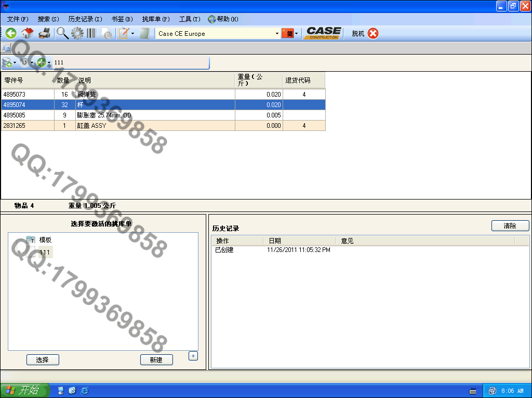Expand the notepad icon dropdown arrow
The image size is (532, 398).
tap(132, 34)
